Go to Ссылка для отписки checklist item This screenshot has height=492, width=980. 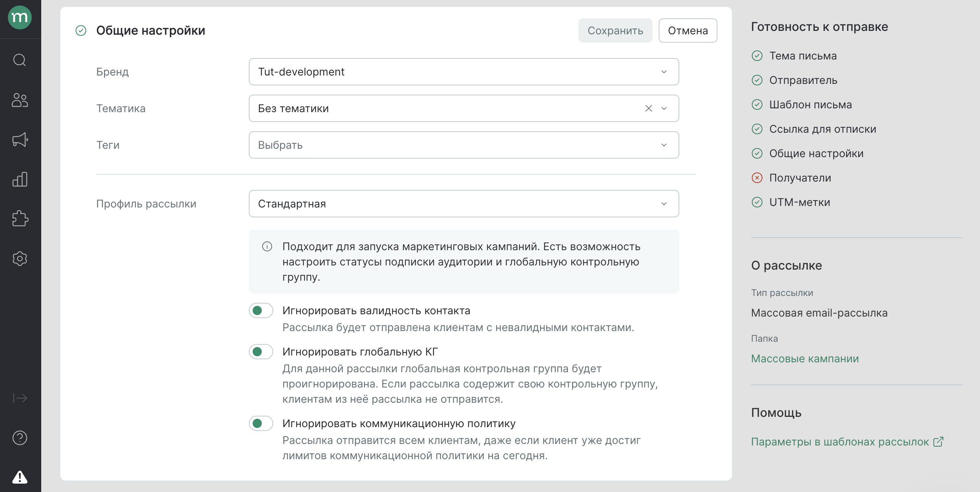(823, 129)
